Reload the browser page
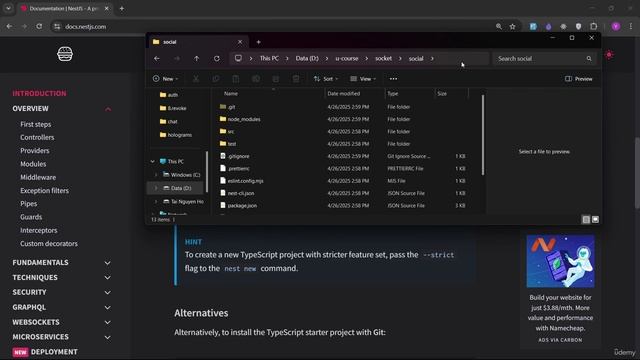The image size is (640, 360). point(39,27)
